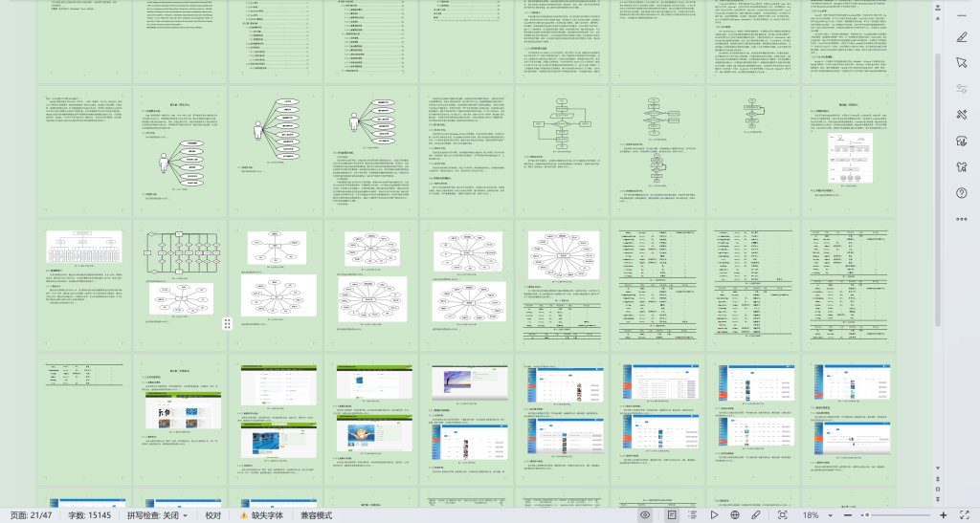Image resolution: width=980 pixels, height=523 pixels.
Task: Switch to page layout view
Action: coord(671,515)
